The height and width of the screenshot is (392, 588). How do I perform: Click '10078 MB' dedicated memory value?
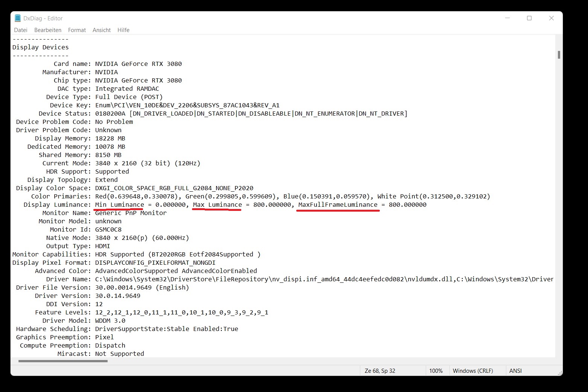coord(110,146)
